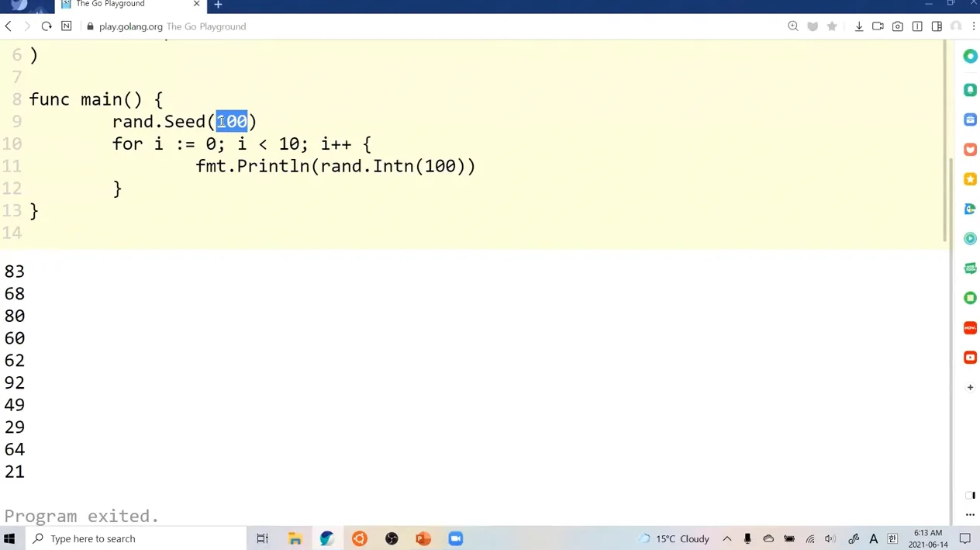The width and height of the screenshot is (980, 550).
Task: Click the Program exited message
Action: [x=81, y=516]
